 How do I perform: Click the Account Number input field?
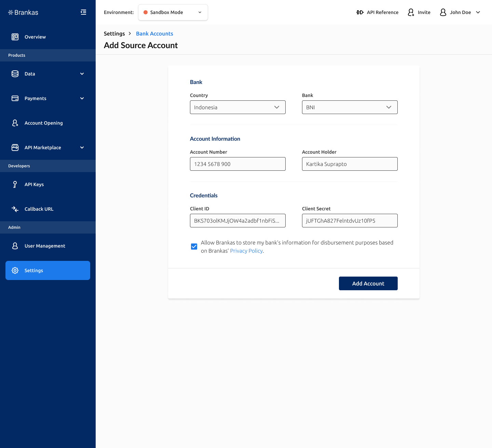point(238,164)
